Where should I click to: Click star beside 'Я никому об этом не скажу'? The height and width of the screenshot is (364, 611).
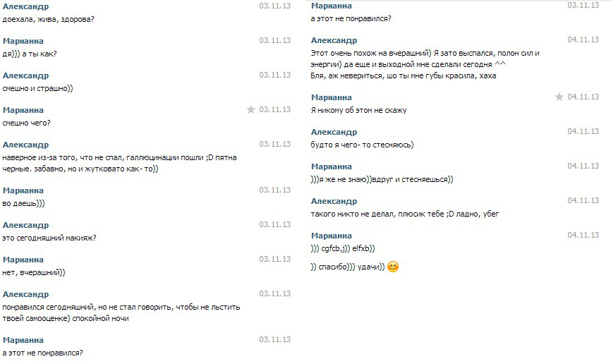(x=559, y=97)
